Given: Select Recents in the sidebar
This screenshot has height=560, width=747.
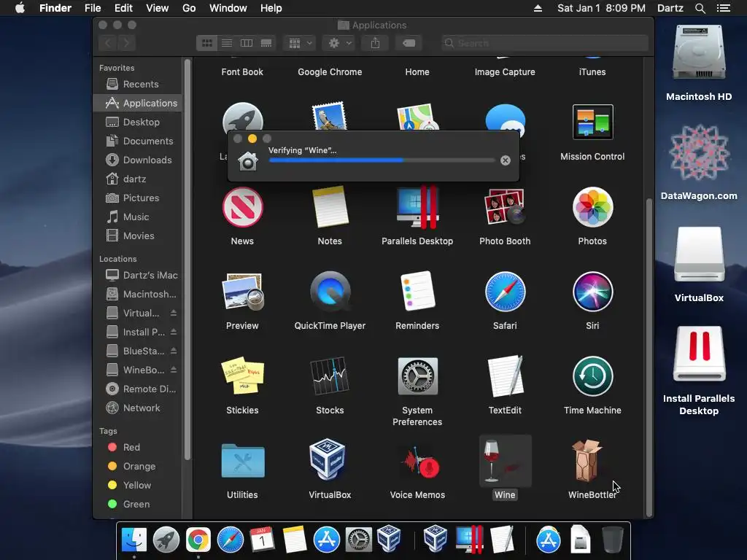Looking at the screenshot, I should click(137, 85).
